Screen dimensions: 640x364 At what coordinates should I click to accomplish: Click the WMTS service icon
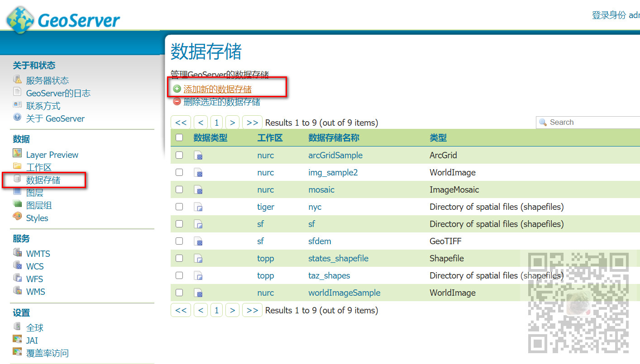(x=17, y=253)
